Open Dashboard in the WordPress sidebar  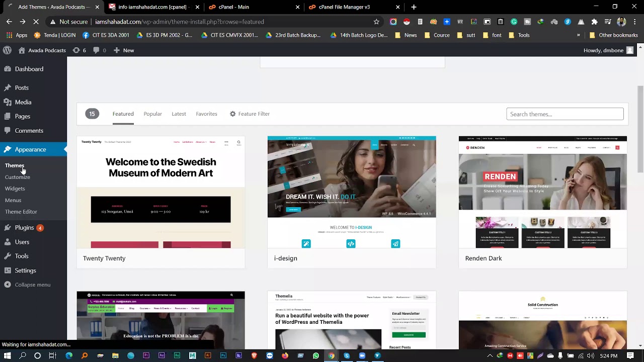pyautogui.click(x=29, y=69)
